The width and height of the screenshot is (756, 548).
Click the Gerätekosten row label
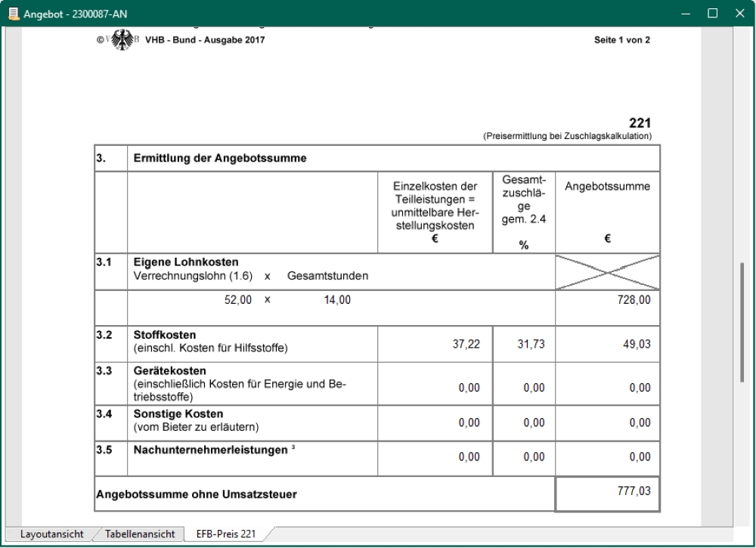169,371
